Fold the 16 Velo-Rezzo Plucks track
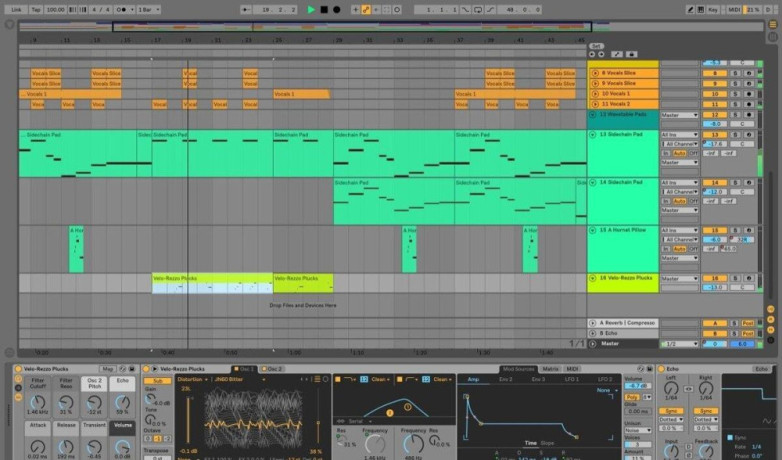 pyautogui.click(x=592, y=278)
